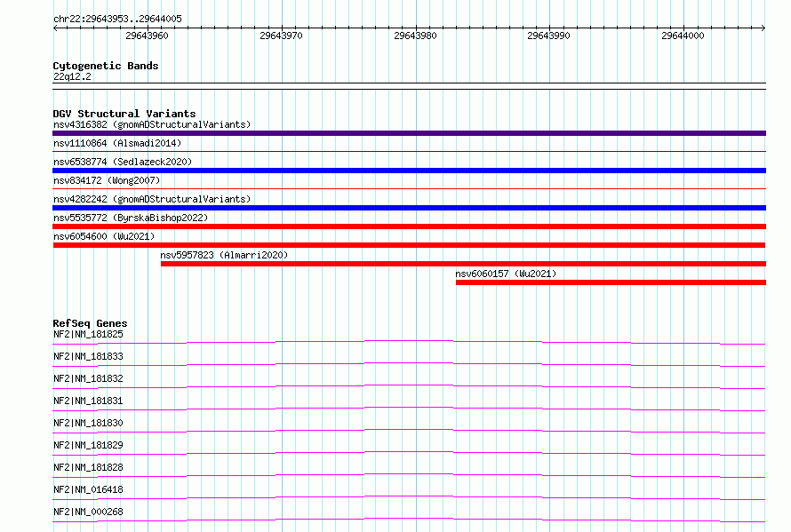Click ruler tick label 29644000
The image size is (791, 532).
(683, 36)
